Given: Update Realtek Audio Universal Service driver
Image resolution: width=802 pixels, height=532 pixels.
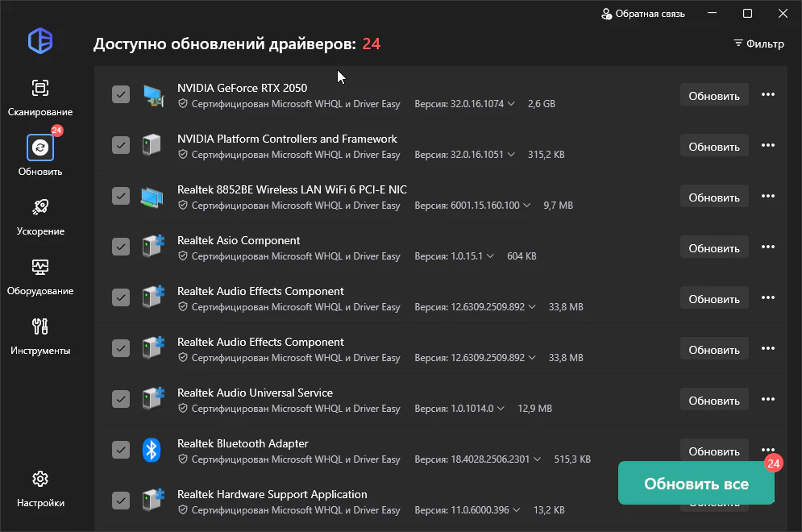Looking at the screenshot, I should point(714,400).
